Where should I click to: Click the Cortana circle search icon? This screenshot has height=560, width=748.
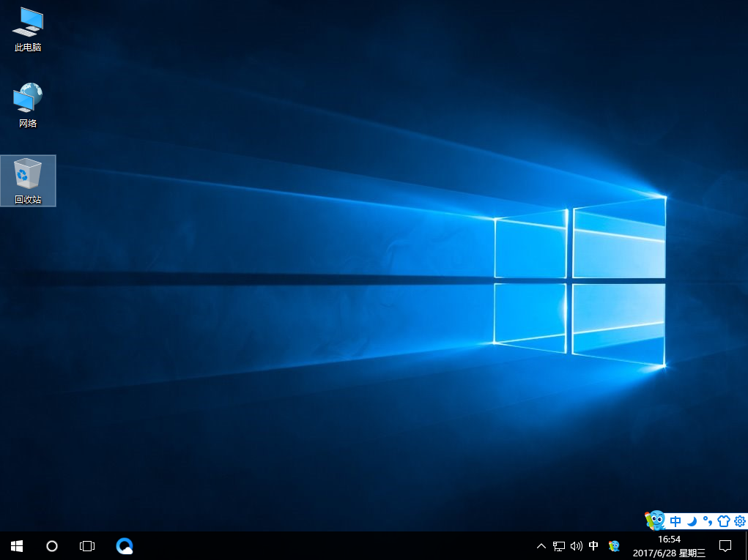coord(52,545)
